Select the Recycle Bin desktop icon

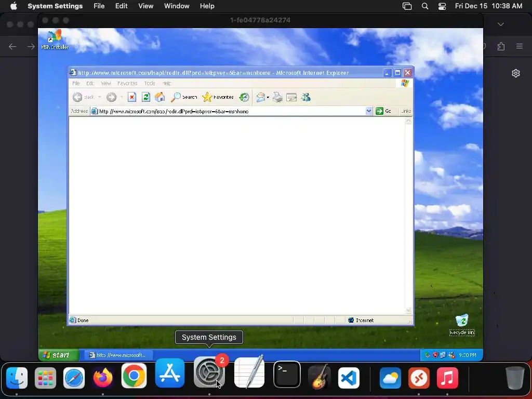click(462, 325)
